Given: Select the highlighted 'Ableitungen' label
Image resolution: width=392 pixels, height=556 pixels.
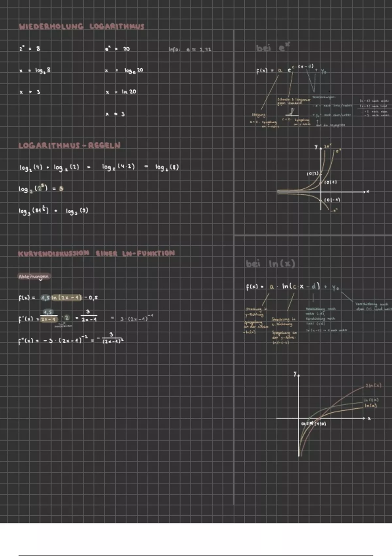Looking at the screenshot, I should click(34, 277).
